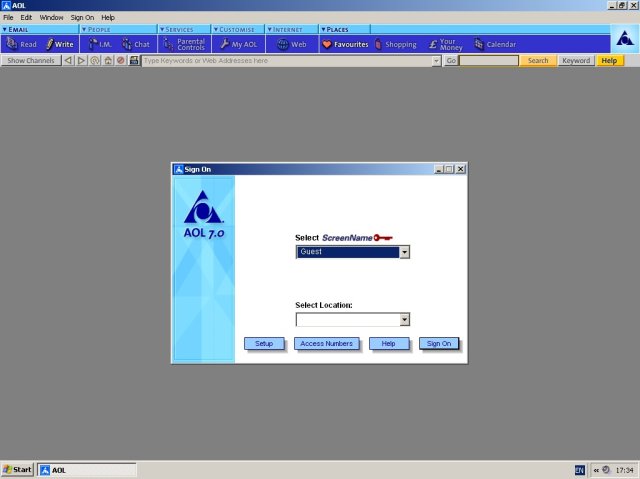Open the I.M. instant message icon
The height and width of the screenshot is (479, 640).
click(x=100, y=44)
